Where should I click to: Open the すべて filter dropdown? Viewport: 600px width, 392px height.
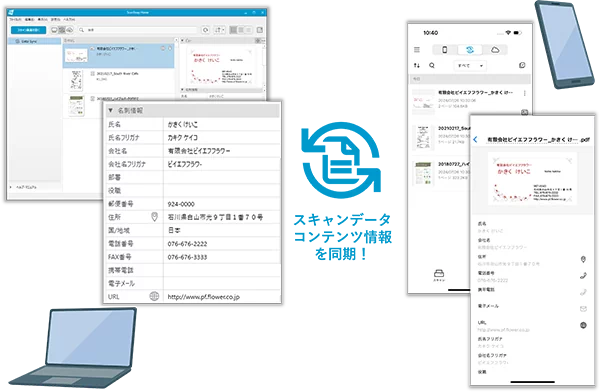[x=470, y=66]
